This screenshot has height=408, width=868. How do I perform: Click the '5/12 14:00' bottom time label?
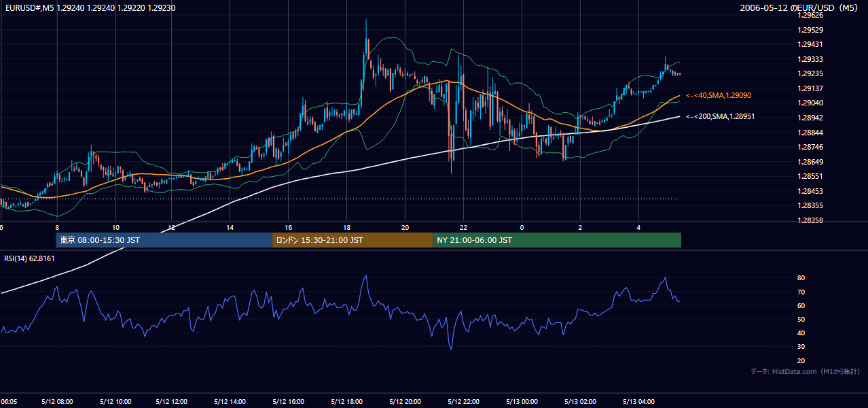230,402
